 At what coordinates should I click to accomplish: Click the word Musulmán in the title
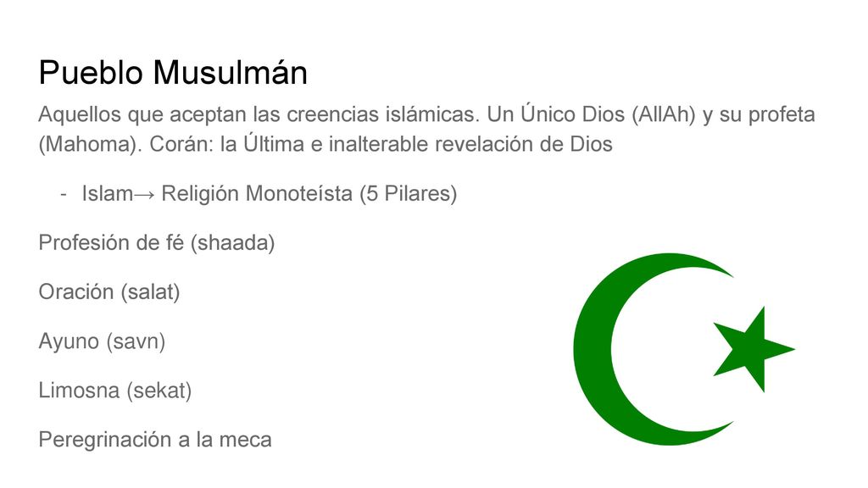(231, 73)
